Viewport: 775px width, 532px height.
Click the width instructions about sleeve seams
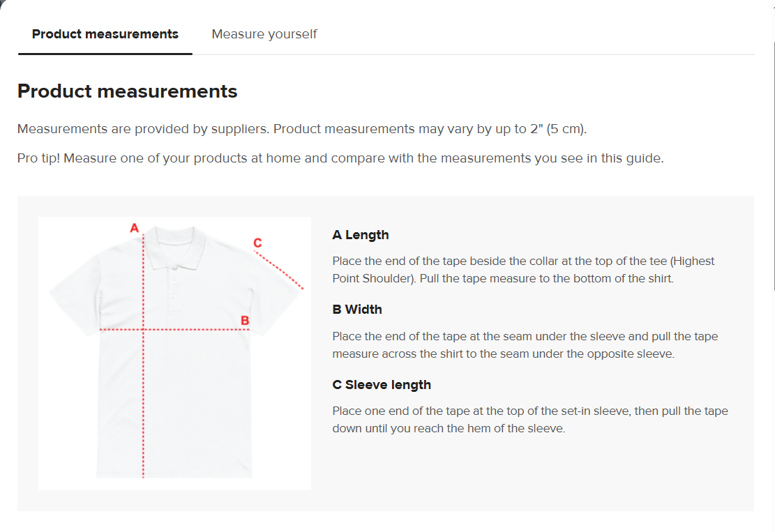point(525,345)
